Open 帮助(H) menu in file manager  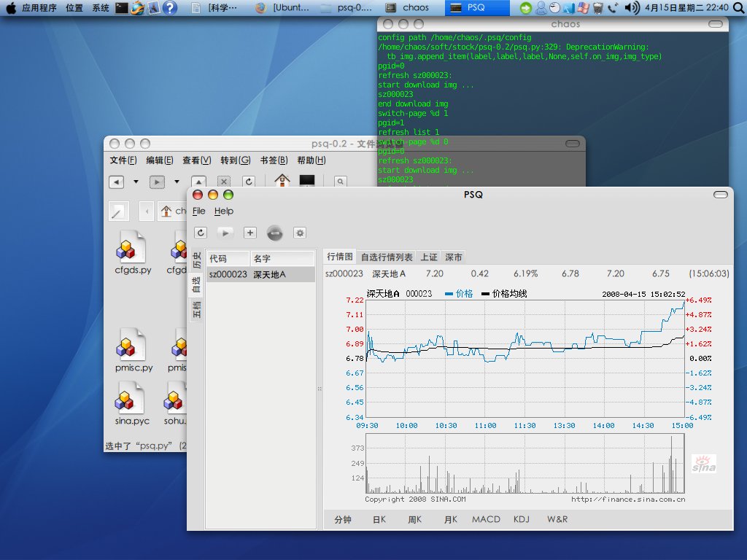coord(311,160)
